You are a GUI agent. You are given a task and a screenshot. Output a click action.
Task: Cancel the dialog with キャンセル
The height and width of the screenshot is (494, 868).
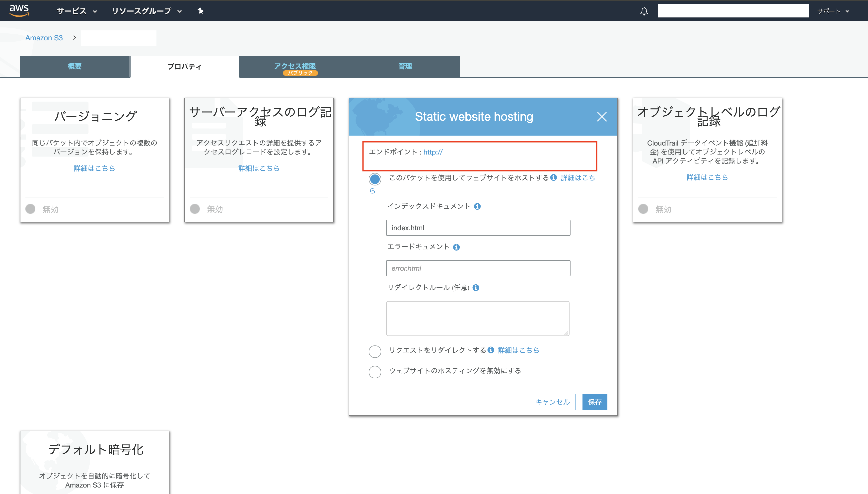(x=552, y=402)
